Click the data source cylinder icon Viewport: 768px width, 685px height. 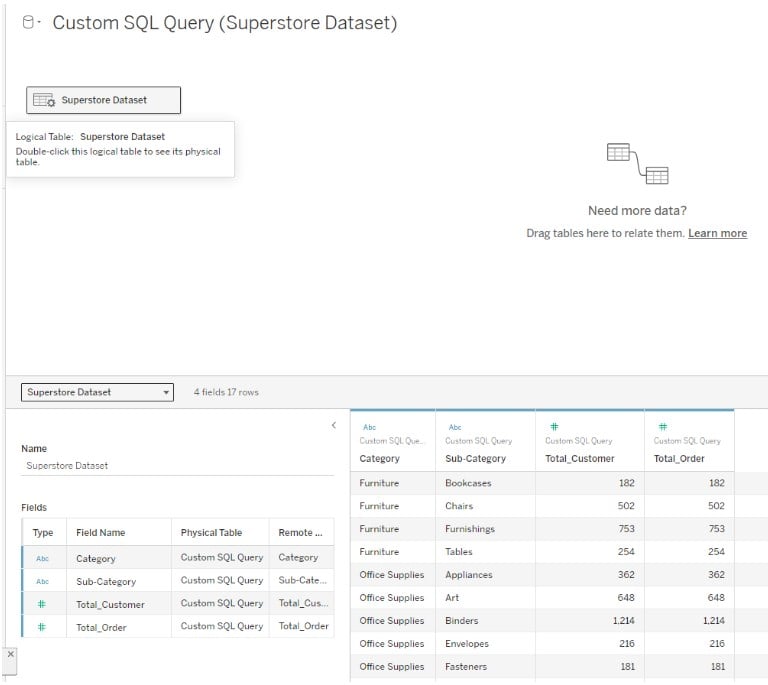coord(28,22)
